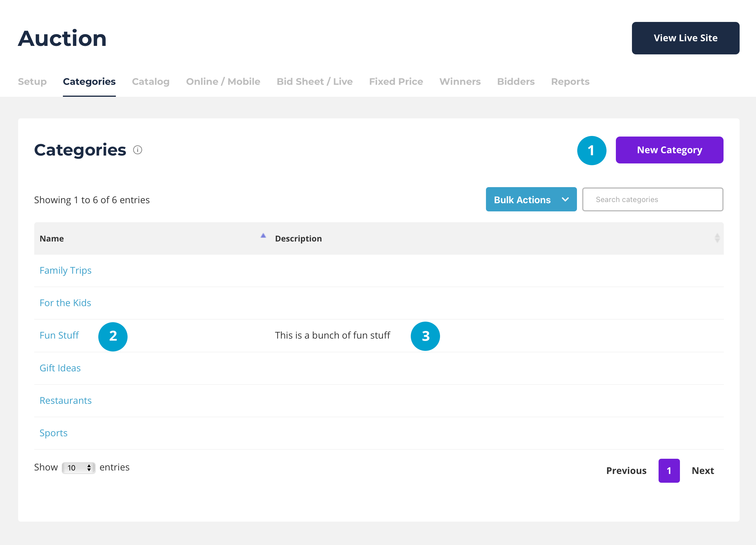Click the numbered marker 3 badge

pos(425,336)
